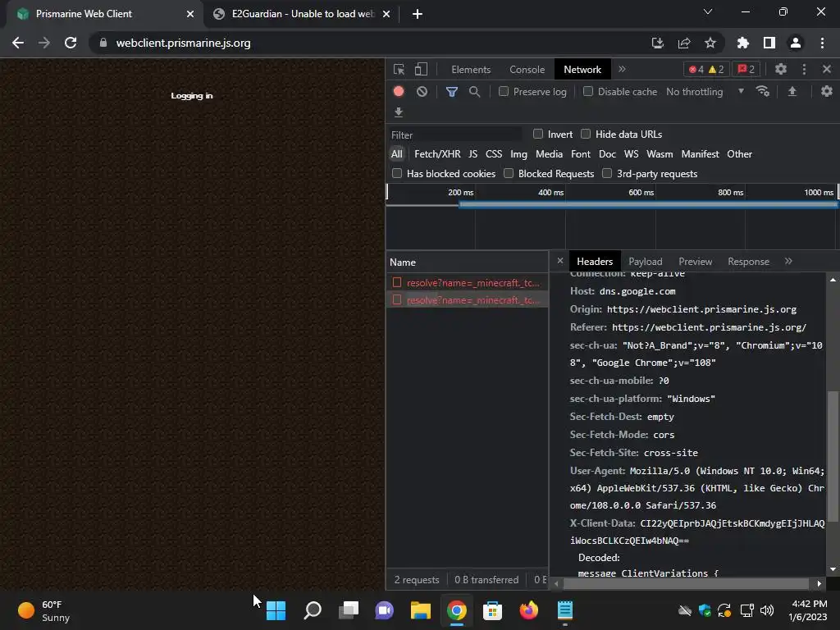
Task: Open the tab search dropdown arrow
Action: point(708,11)
